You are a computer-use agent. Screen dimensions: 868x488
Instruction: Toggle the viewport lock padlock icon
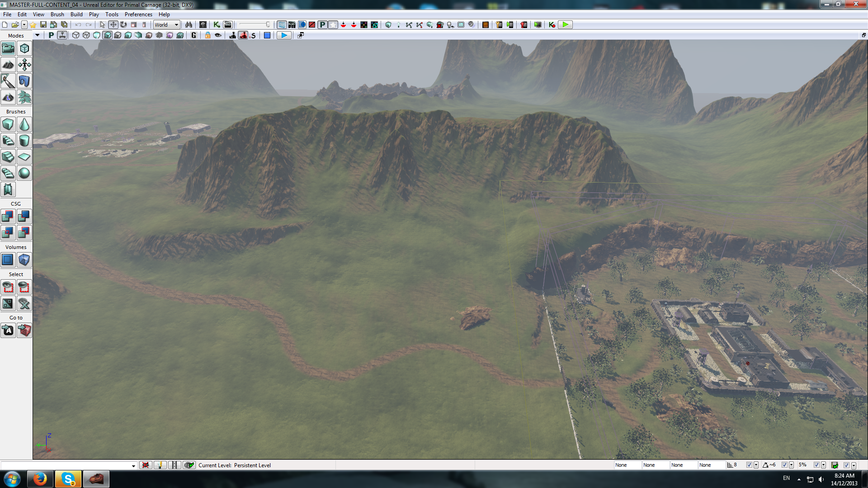208,35
